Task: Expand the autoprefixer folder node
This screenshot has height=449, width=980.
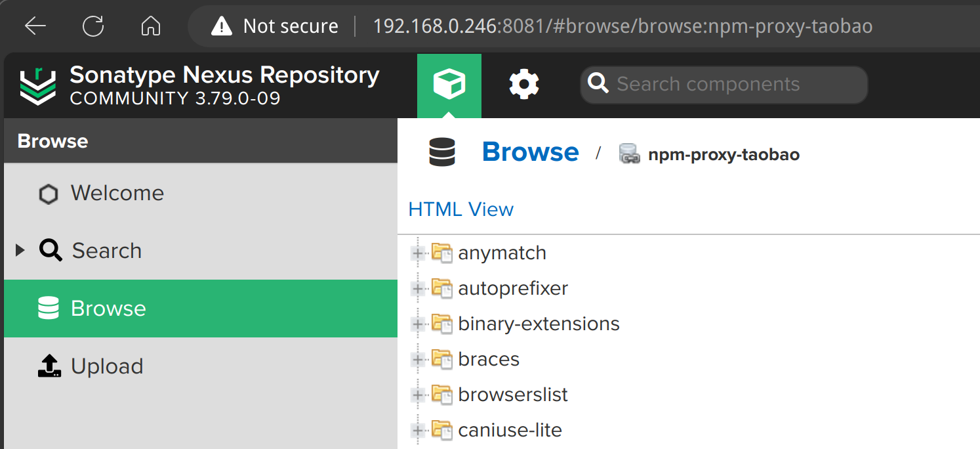Action: (417, 288)
